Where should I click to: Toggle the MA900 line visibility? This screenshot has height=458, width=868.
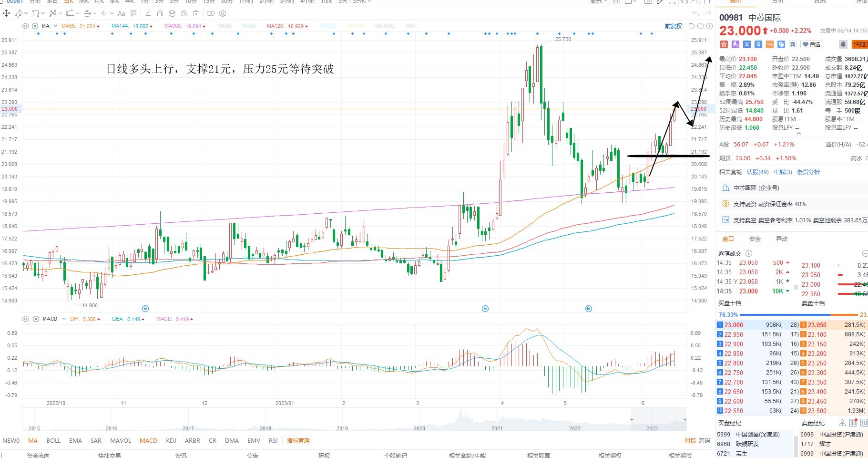(185, 26)
